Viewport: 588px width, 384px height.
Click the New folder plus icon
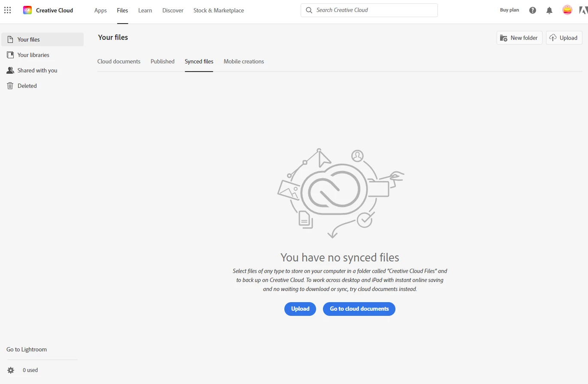504,38
